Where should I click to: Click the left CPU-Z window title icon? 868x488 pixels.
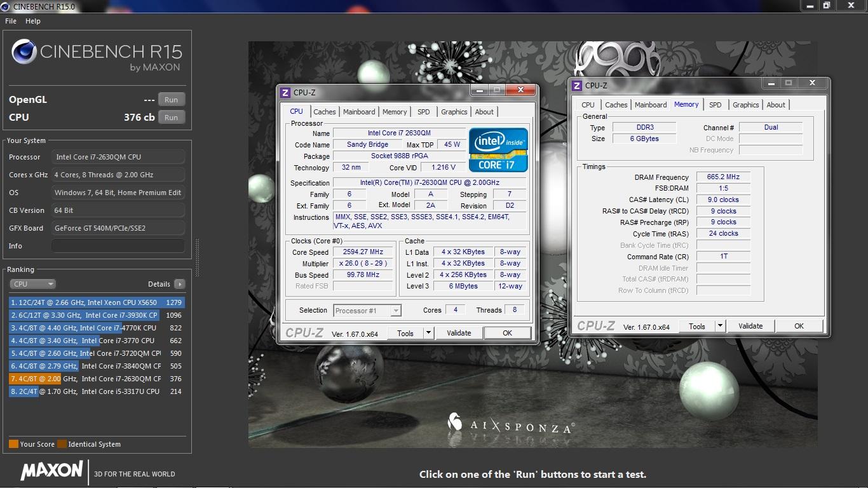[285, 93]
